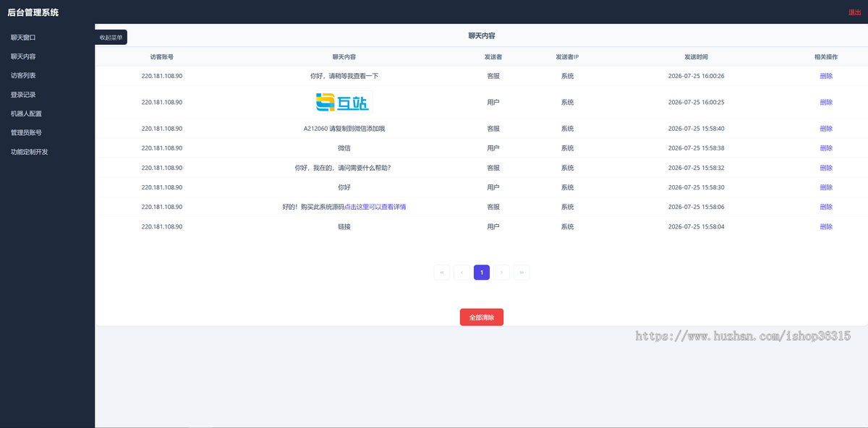Click the 链接 message cell

(x=344, y=226)
